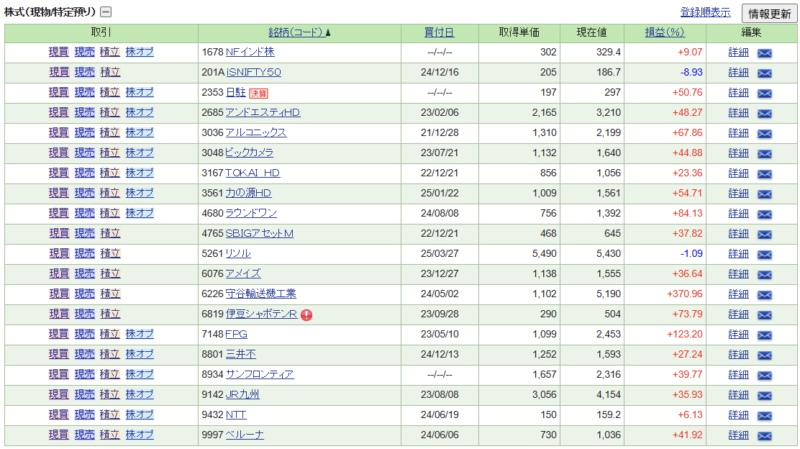Select the 24/12/16 purchase date
This screenshot has height=449, width=800.
(x=439, y=72)
